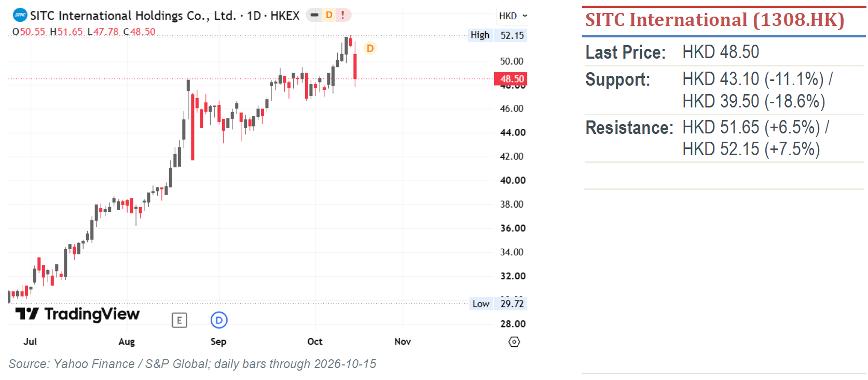Click the red exclamation warning icon

[342, 15]
